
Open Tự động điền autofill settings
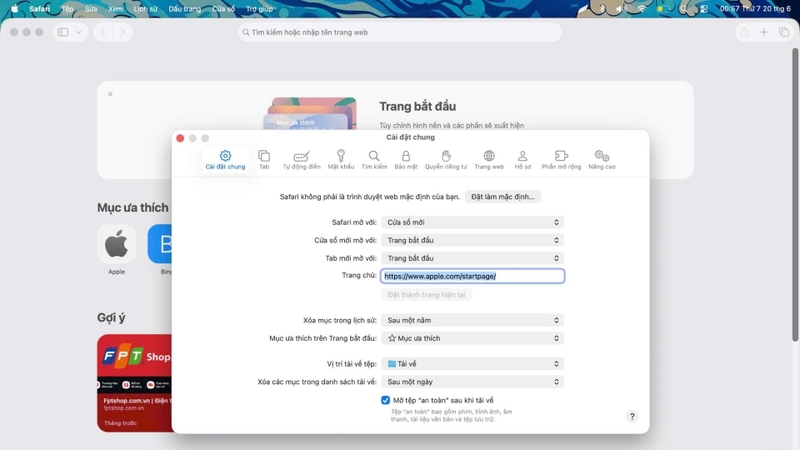tap(302, 160)
